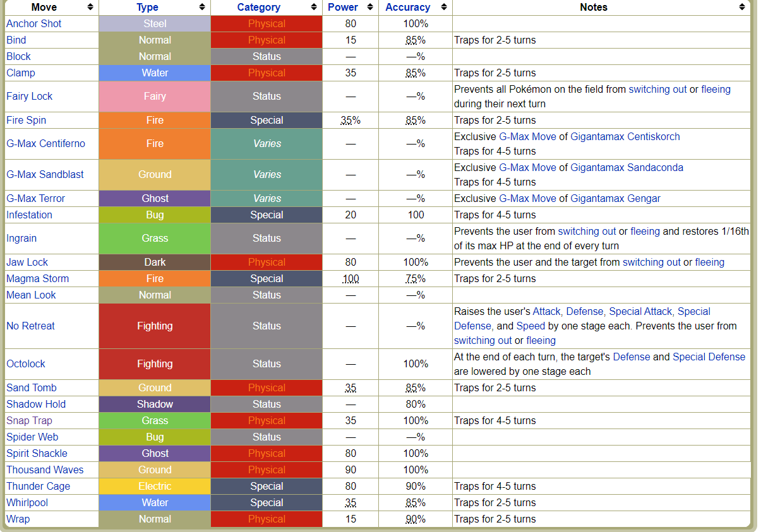Follow the Gigantamax Gengar link
761x532 pixels.
point(615,198)
